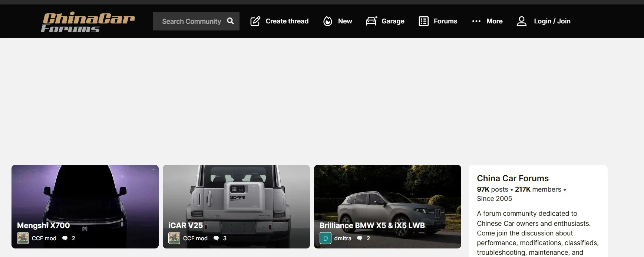The image size is (644, 257).
Task: Go to the Garage menu item
Action: (x=385, y=21)
